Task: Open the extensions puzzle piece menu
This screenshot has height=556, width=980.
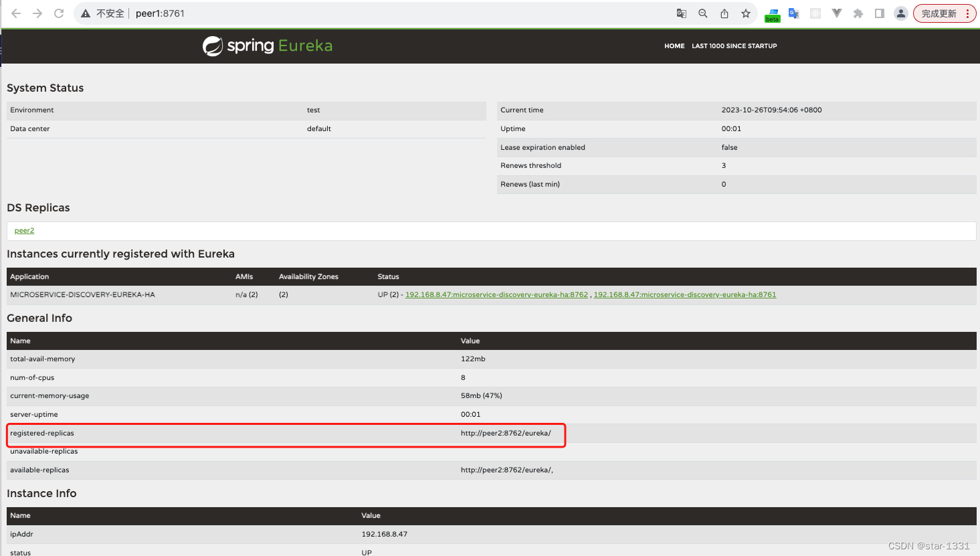Action: (x=858, y=13)
